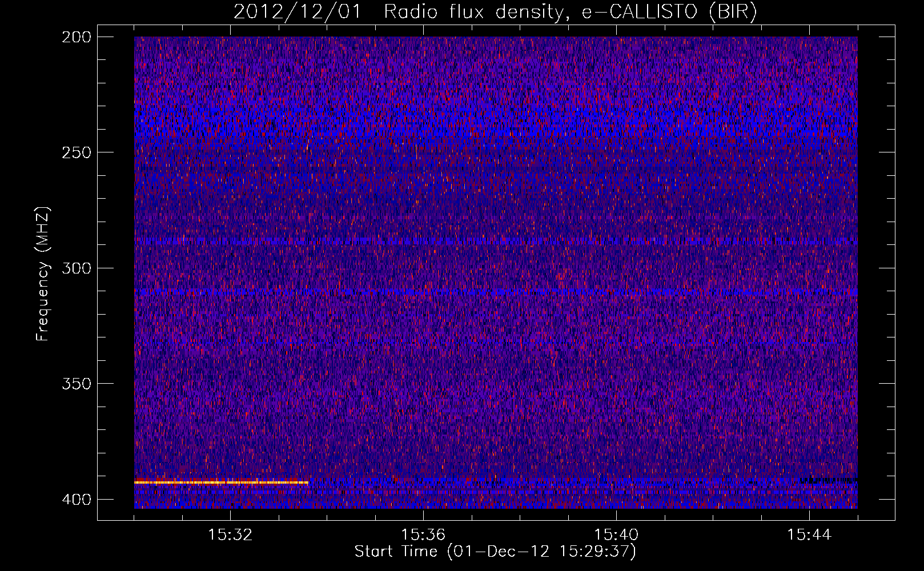The width and height of the screenshot is (924, 571).
Task: Click the plot title with date 2012/12/01
Action: pyautogui.click(x=495, y=12)
